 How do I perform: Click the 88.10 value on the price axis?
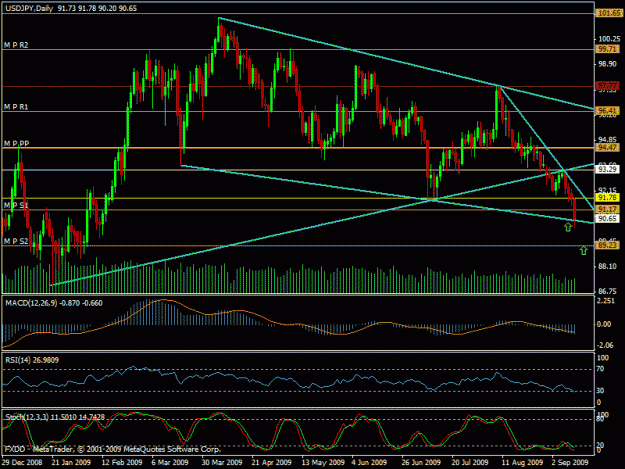[x=607, y=266]
